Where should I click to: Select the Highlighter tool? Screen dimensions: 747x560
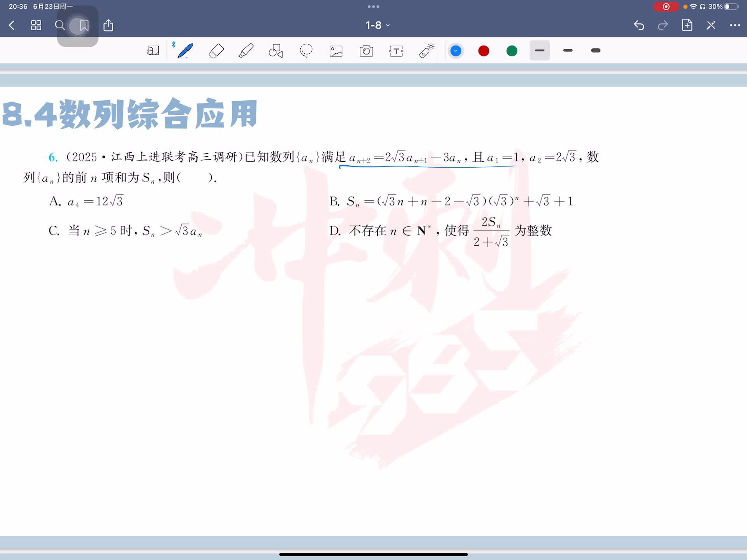pos(246,51)
